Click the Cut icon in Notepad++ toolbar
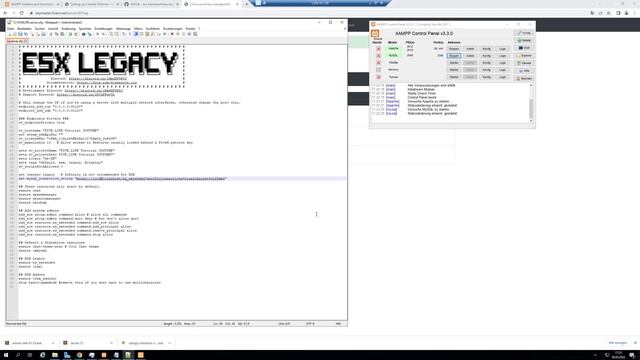Screen dimensions: 640x360 pos(51,34)
